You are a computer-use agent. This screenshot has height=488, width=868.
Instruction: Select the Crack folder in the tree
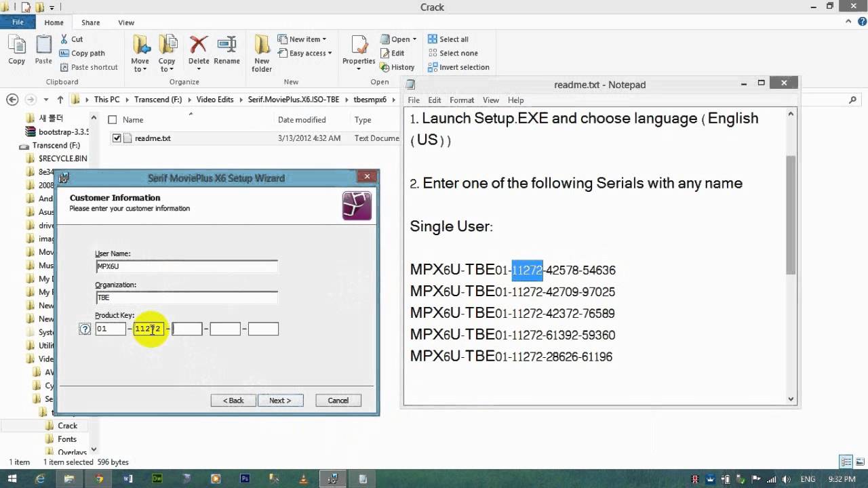pyautogui.click(x=67, y=426)
